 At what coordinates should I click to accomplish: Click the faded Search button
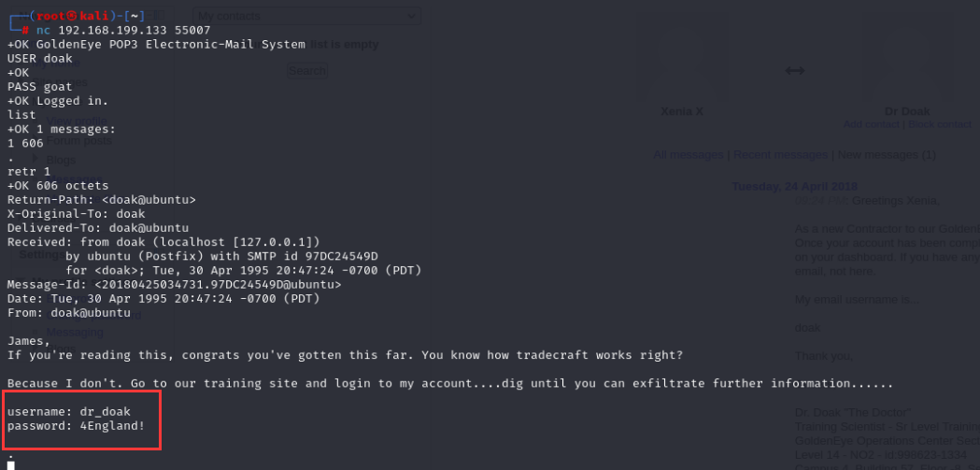(306, 71)
